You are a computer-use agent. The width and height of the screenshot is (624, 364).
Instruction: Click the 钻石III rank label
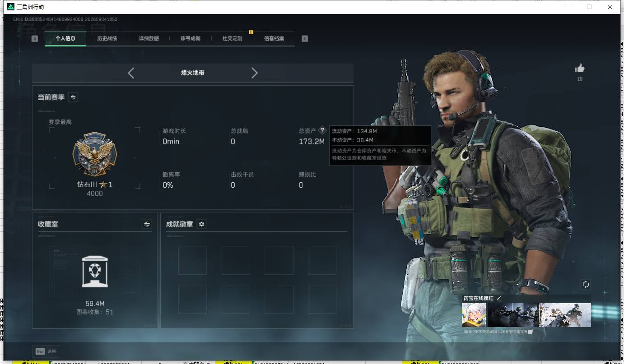[95, 184]
